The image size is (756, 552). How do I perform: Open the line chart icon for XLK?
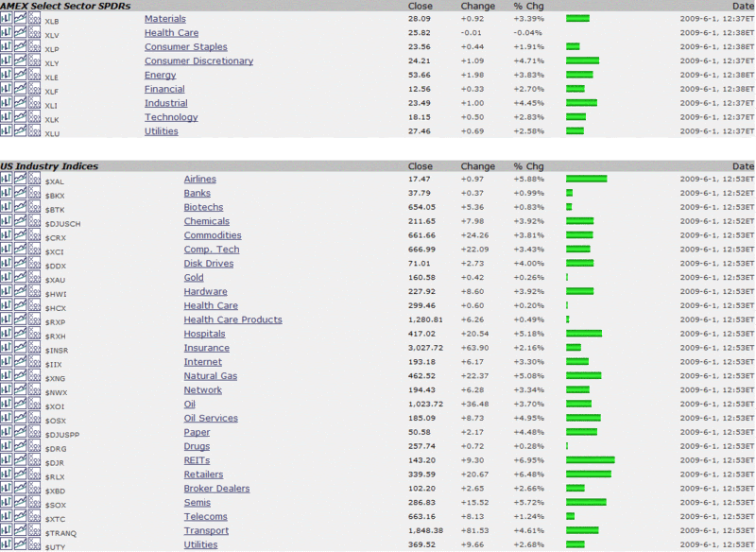click(20, 116)
